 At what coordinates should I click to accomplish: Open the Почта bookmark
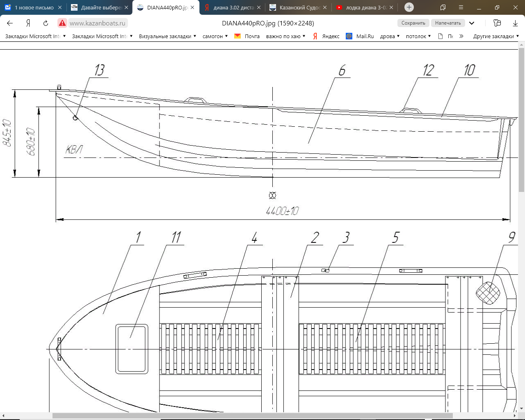(x=247, y=36)
